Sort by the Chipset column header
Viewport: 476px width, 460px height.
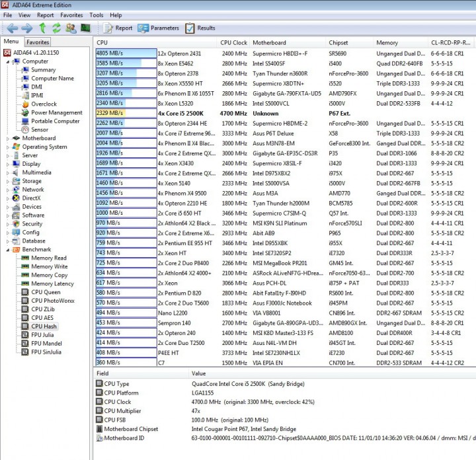tap(349, 43)
